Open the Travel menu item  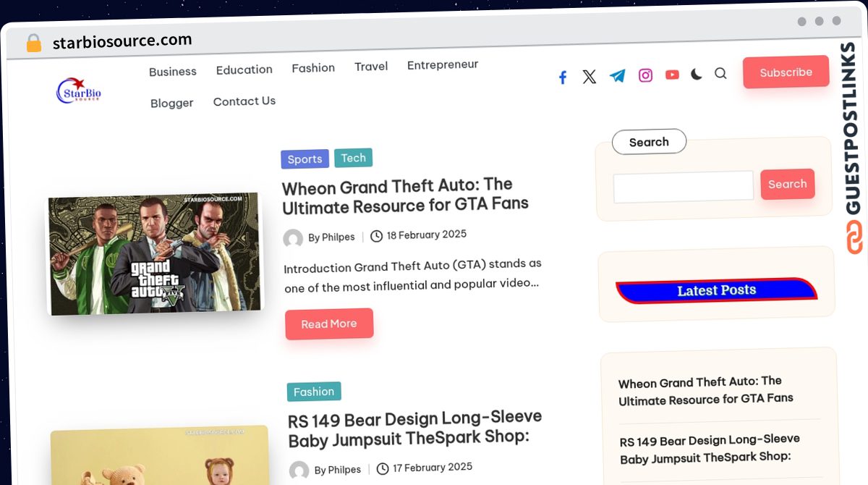[371, 67]
